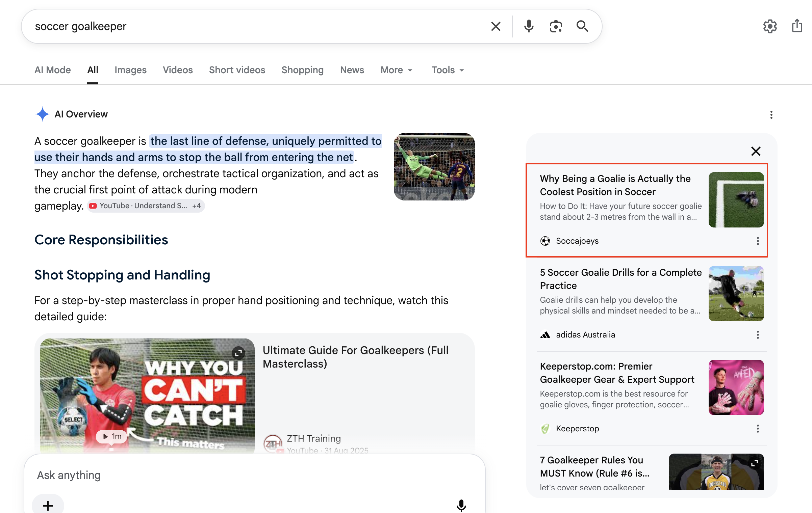Viewport: 812px width, 513px height.
Task: Expand the goalkeeper masterclass video thumbnail
Action: click(x=238, y=353)
